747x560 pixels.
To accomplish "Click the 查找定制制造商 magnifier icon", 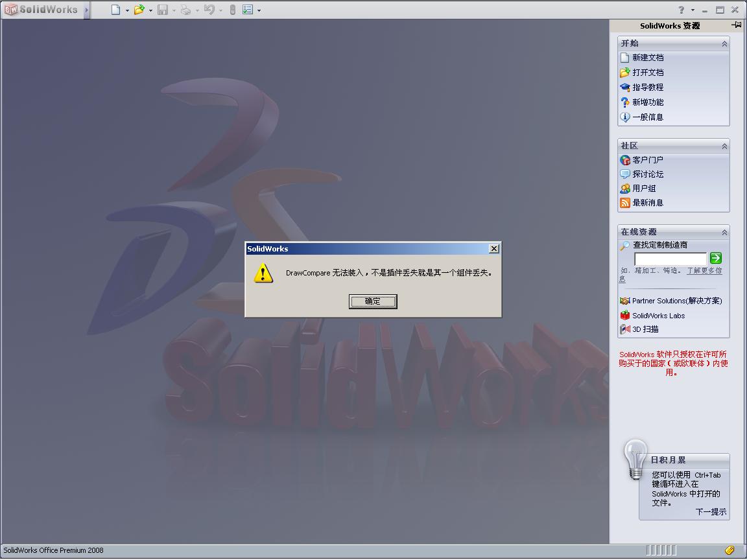I will point(624,246).
